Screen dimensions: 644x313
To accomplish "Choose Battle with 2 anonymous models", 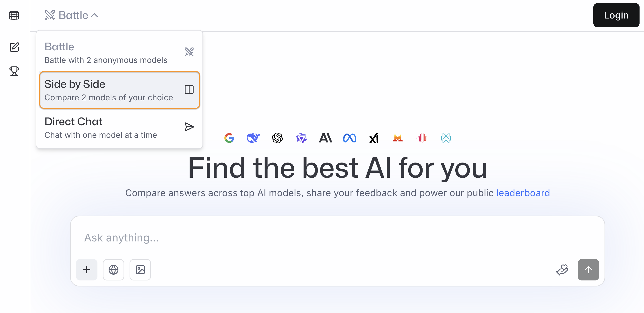I will [x=120, y=52].
